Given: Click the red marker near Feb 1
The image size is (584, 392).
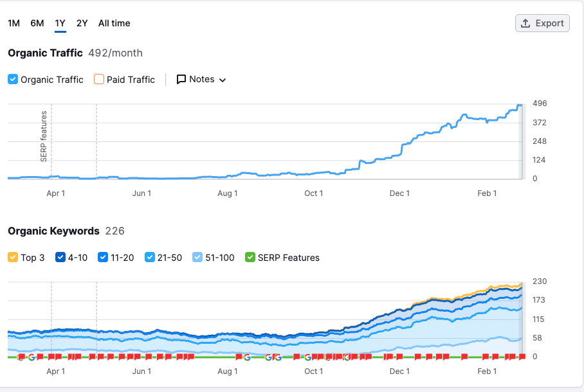Looking at the screenshot, I should [x=487, y=355].
